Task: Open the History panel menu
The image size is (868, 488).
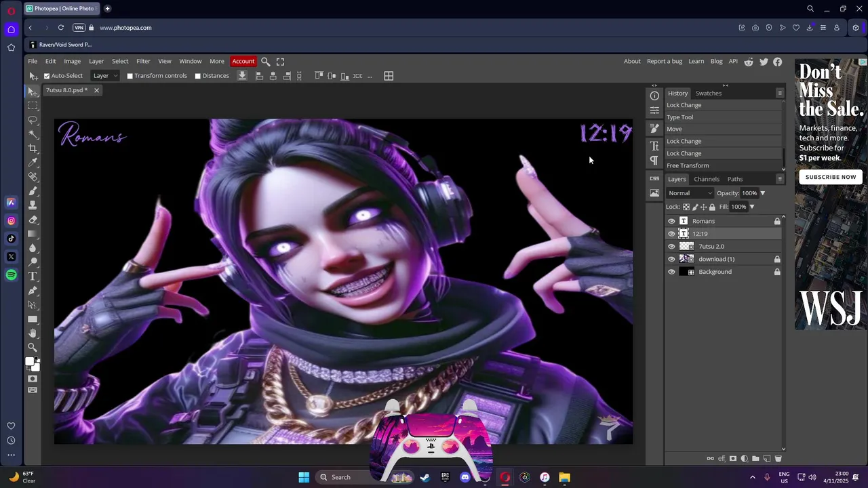Action: coord(779,93)
